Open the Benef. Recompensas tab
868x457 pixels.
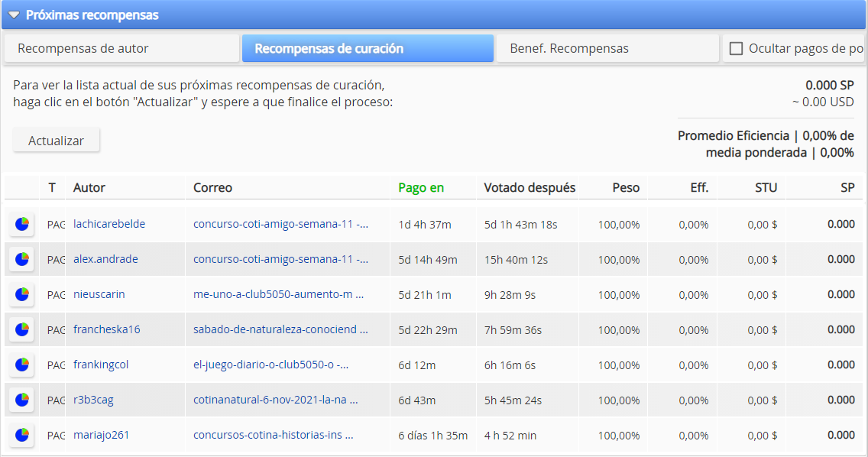click(x=607, y=48)
